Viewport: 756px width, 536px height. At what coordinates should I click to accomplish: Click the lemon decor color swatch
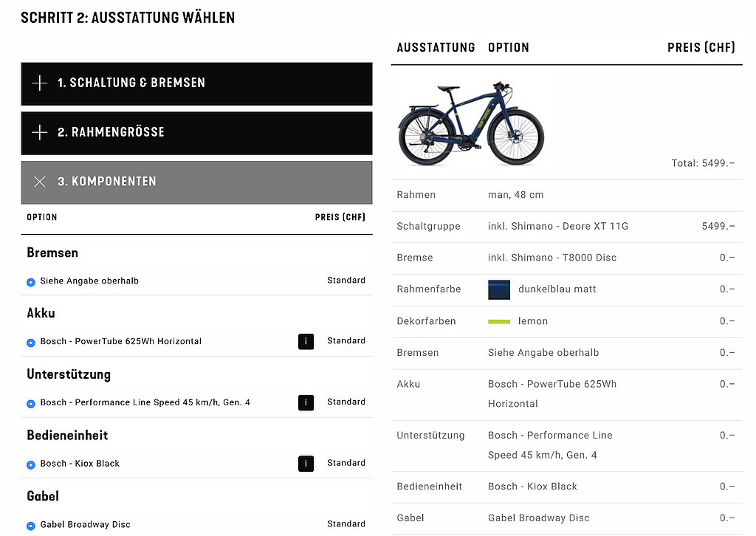[x=500, y=322]
